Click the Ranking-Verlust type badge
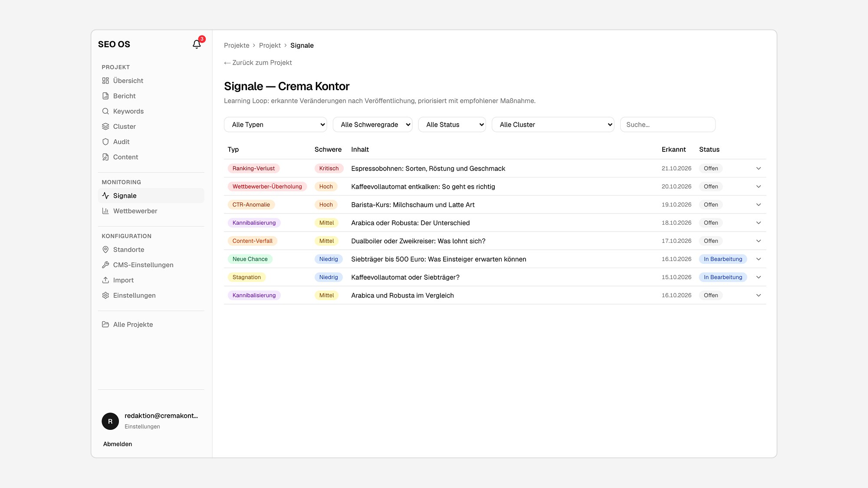 (x=253, y=168)
